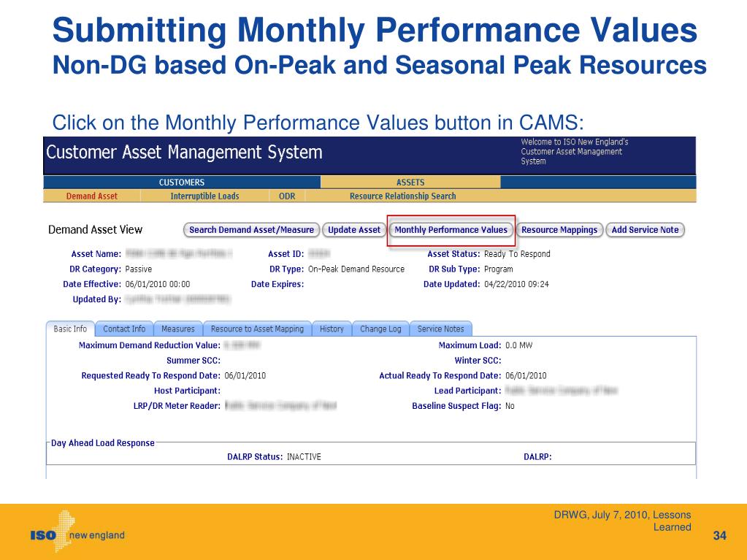The width and height of the screenshot is (747, 560).
Task: Click the 'Updated By:' label
Action: click(96, 299)
